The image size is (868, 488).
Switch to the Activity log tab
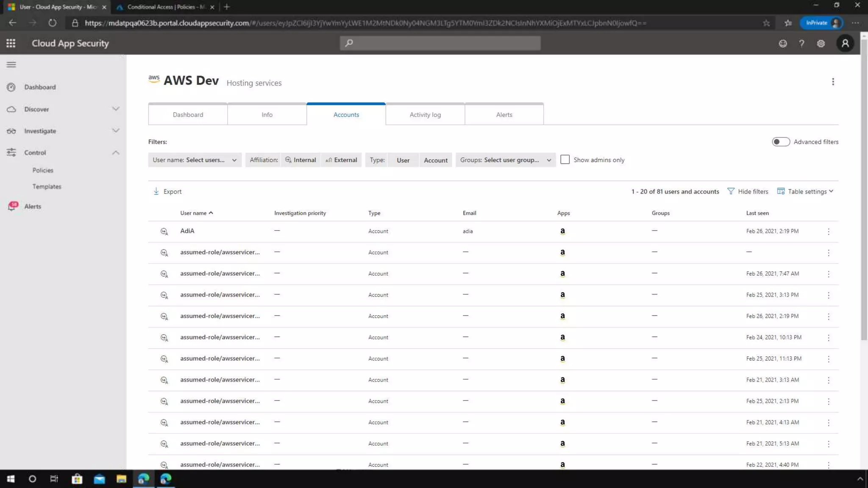coord(425,114)
